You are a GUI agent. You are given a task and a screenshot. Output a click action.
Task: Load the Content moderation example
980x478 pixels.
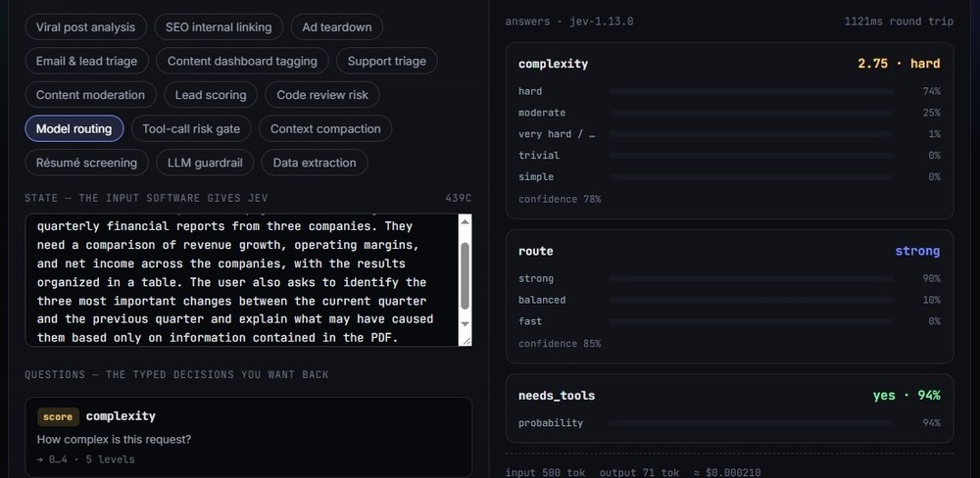pos(90,95)
